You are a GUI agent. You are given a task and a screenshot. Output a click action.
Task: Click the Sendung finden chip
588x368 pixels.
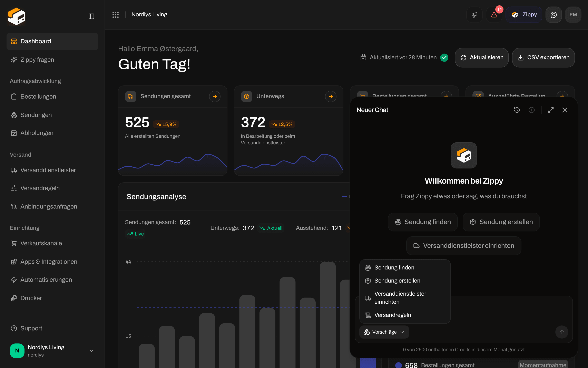423,222
